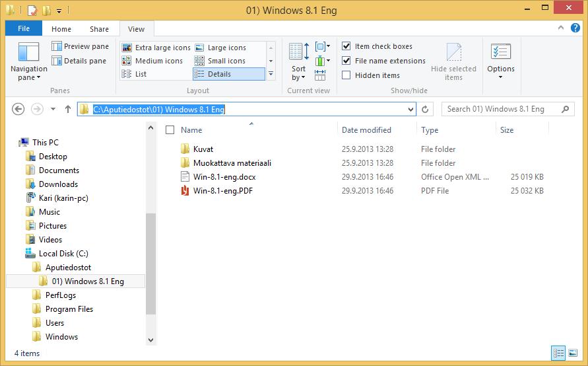588x366 pixels.
Task: Switch layout to Extra large icons
Action: point(156,48)
